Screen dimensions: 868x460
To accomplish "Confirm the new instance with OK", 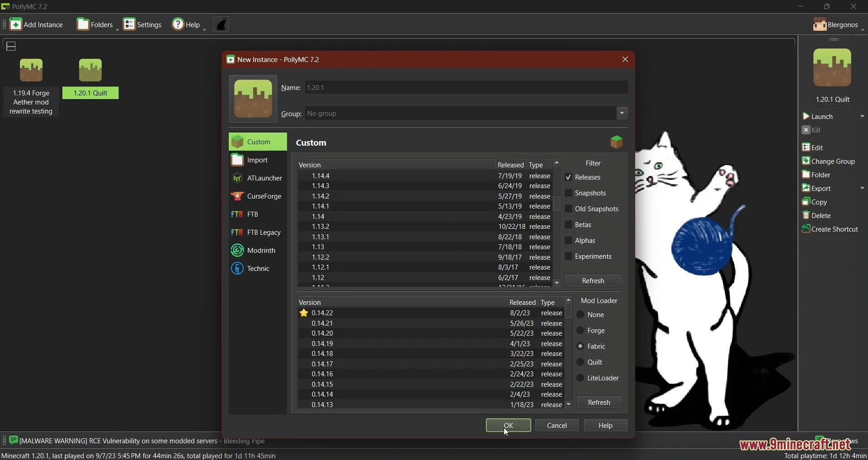I will click(x=509, y=426).
